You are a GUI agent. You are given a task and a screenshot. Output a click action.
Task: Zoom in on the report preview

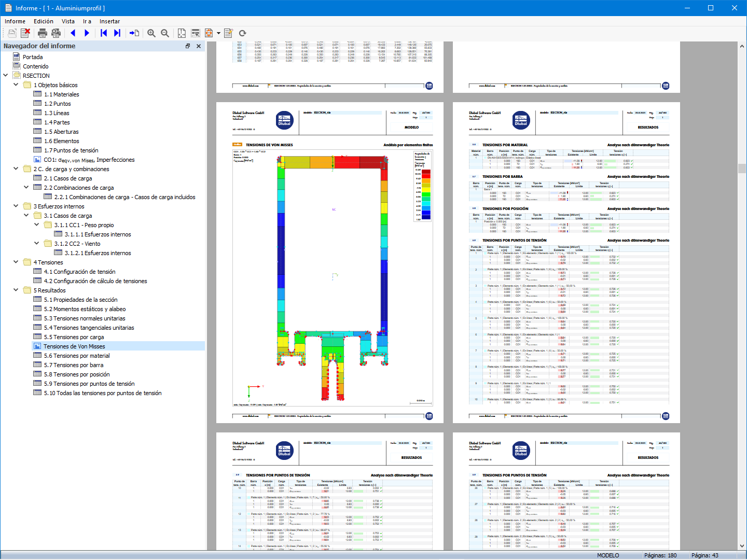point(151,33)
